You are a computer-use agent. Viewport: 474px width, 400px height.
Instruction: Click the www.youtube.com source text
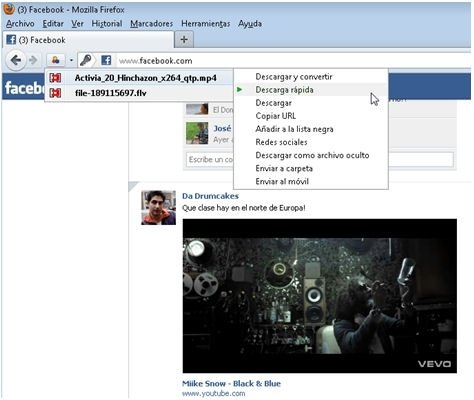point(213,394)
